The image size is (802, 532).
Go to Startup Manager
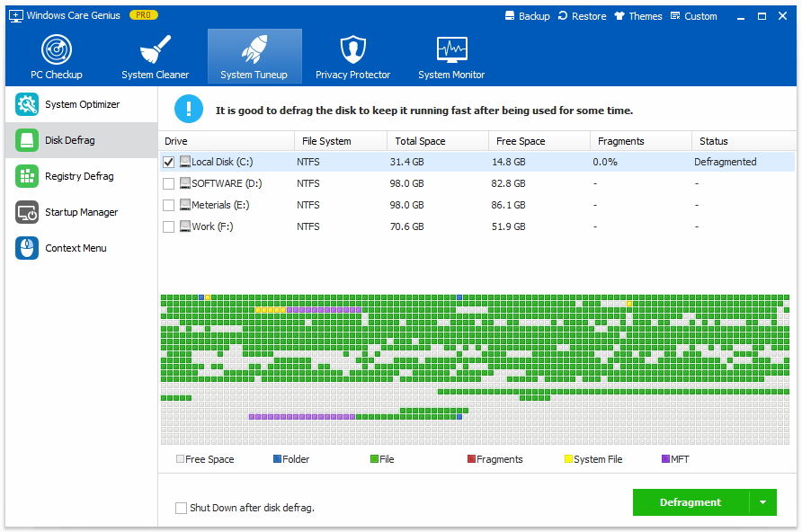pos(81,212)
